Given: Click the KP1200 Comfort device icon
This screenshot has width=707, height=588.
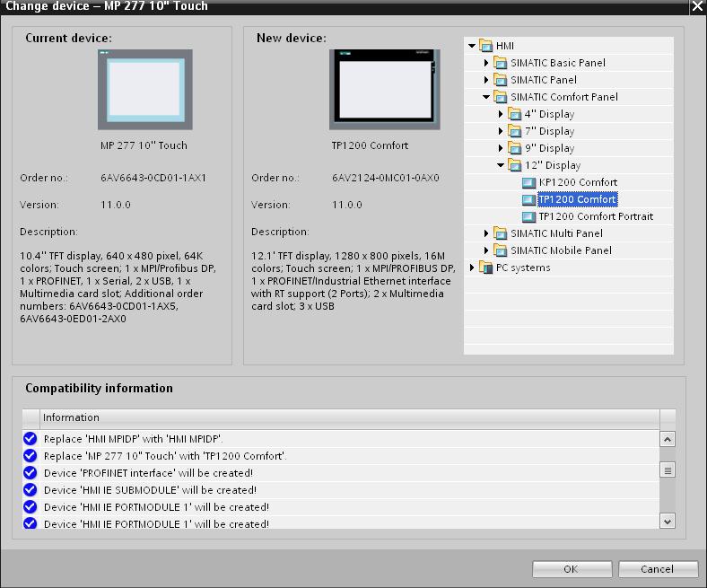Looking at the screenshot, I should click(x=528, y=183).
